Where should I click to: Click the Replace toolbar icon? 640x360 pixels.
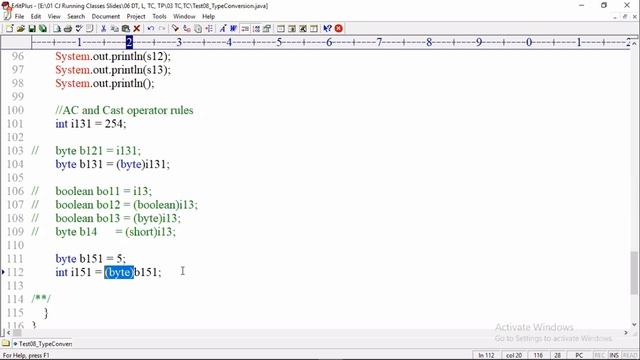point(187,29)
